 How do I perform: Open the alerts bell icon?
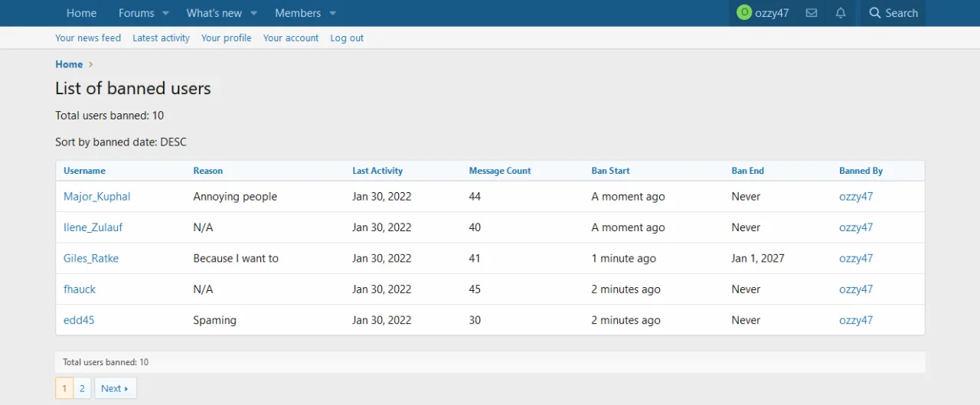point(841,13)
